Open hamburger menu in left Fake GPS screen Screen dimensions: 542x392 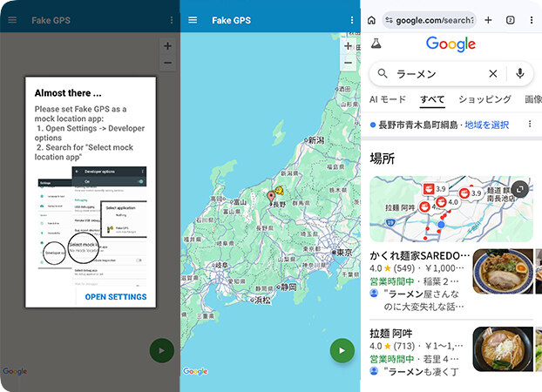(12, 20)
